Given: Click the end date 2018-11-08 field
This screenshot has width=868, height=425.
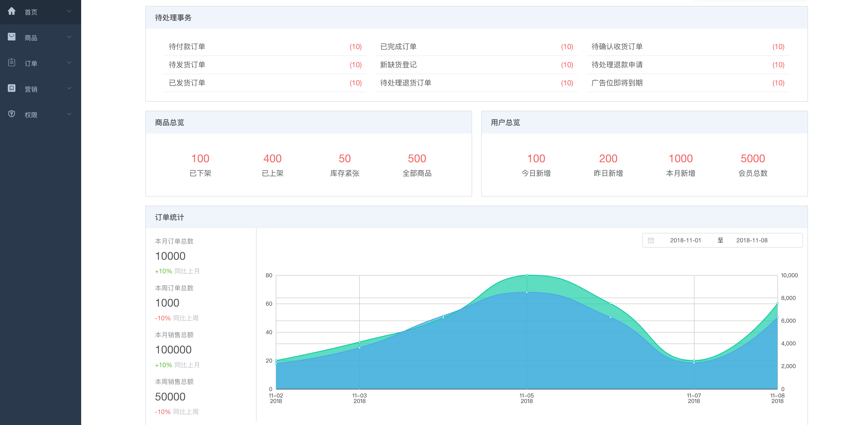Looking at the screenshot, I should point(752,240).
